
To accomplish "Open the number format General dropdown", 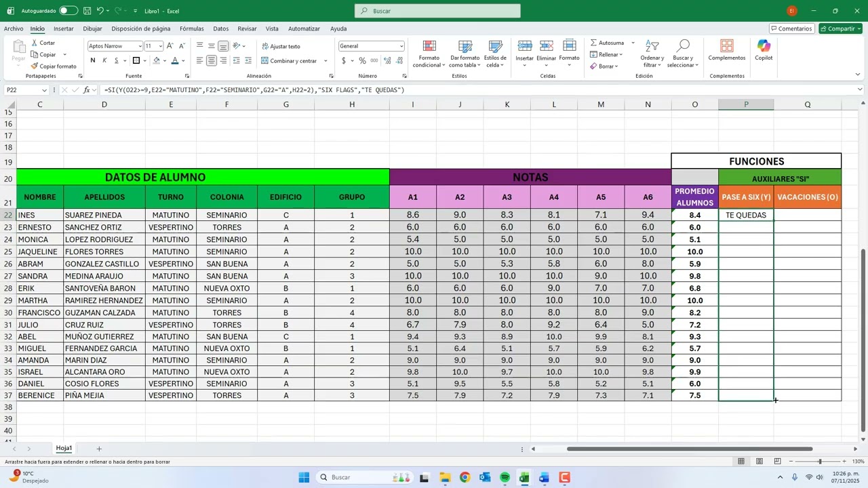I will click(x=401, y=46).
